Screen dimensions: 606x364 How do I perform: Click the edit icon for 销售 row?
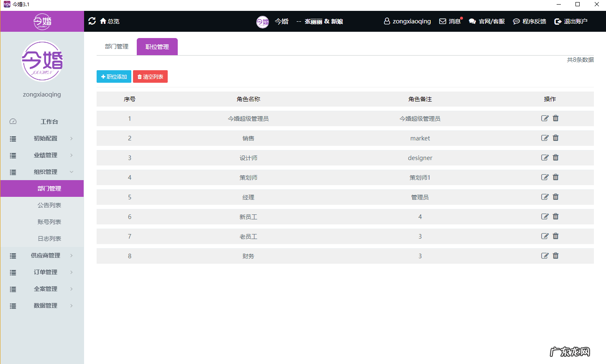coord(545,138)
